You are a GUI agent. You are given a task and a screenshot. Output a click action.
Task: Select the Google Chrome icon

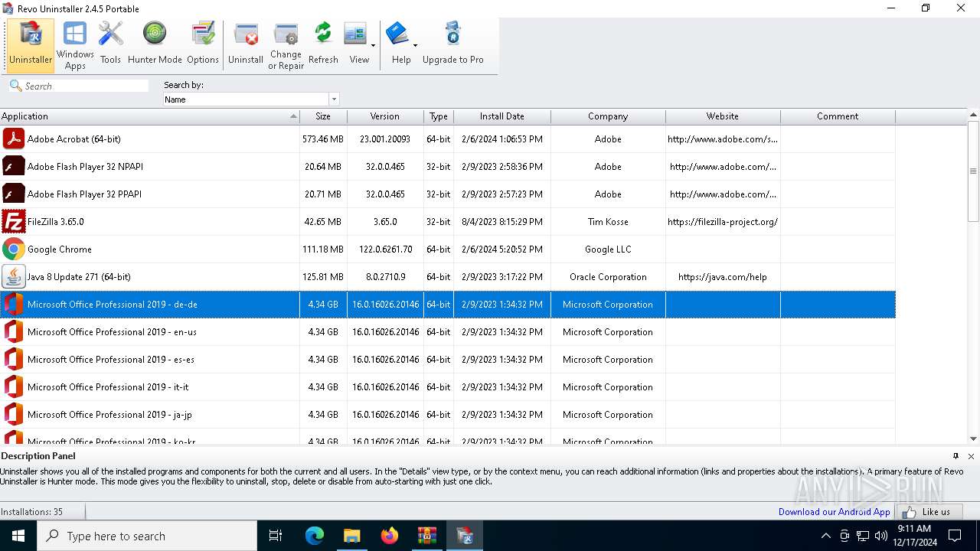click(13, 249)
